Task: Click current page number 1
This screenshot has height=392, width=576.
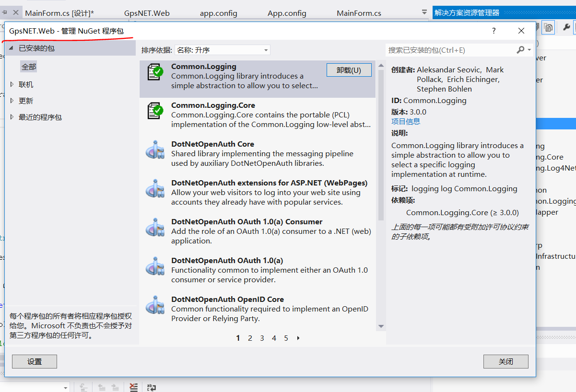Action: point(238,338)
